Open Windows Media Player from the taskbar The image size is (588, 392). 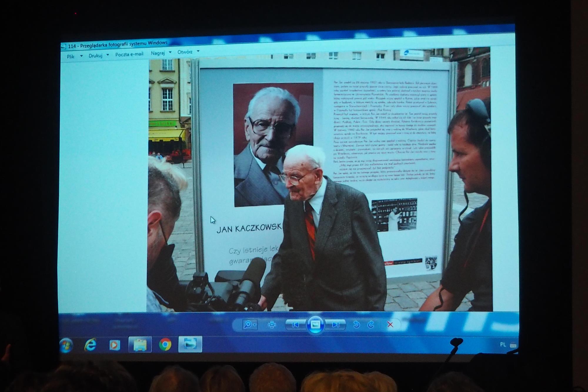coord(114,345)
